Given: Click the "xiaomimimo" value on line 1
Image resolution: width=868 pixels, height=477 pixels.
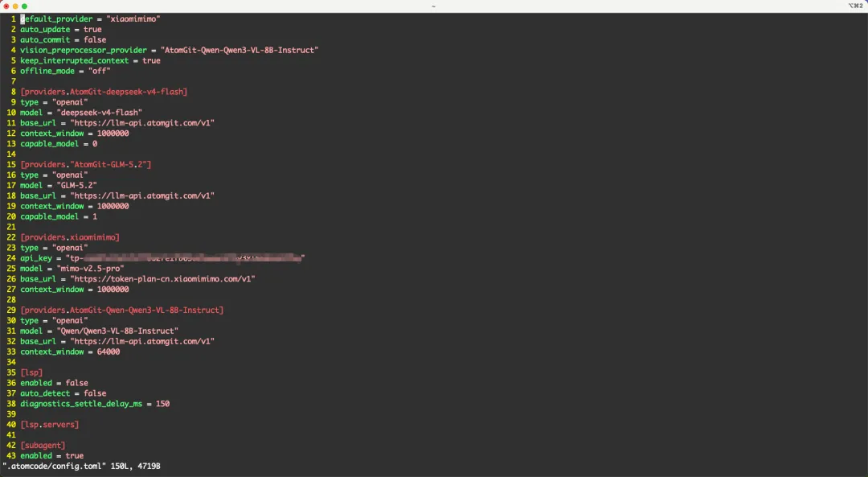Looking at the screenshot, I should coord(133,19).
